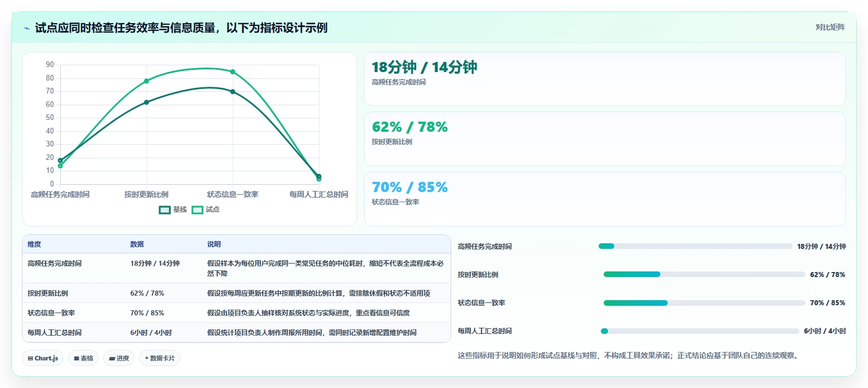Click the 数据 column header
This screenshot has height=388, width=868.
click(137, 244)
